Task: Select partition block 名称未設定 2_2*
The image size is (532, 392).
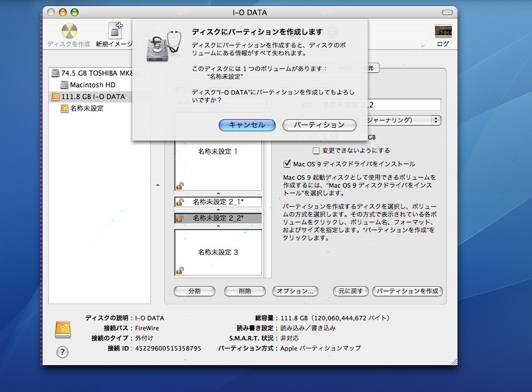Action: pyautogui.click(x=218, y=218)
